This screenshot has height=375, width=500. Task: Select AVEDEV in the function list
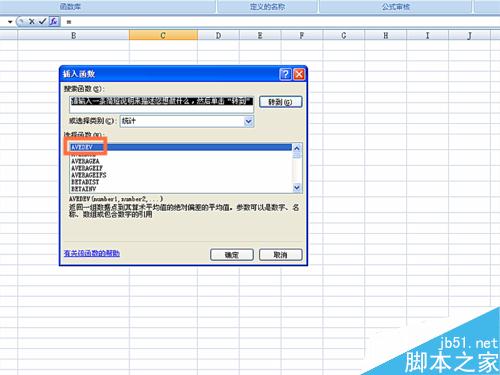click(181, 147)
